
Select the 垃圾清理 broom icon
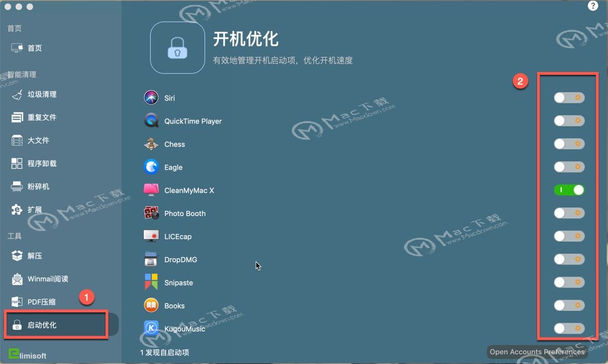[17, 94]
